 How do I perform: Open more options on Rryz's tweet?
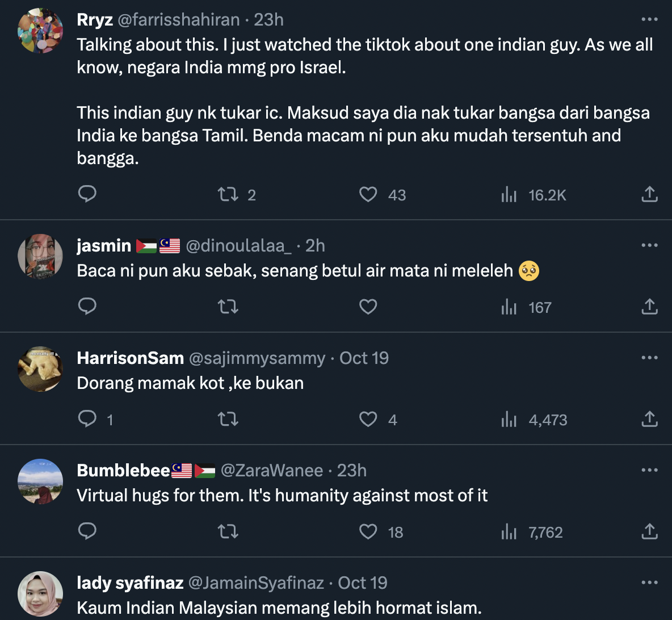pos(649,19)
